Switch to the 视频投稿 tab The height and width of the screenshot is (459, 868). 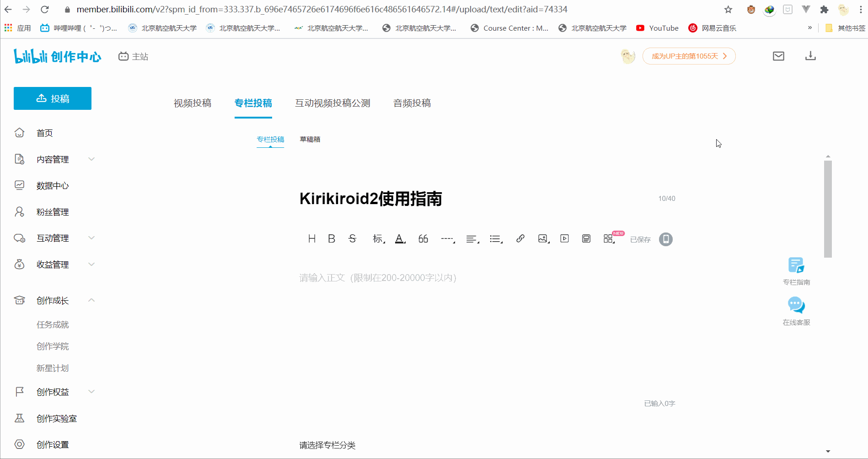[193, 103]
